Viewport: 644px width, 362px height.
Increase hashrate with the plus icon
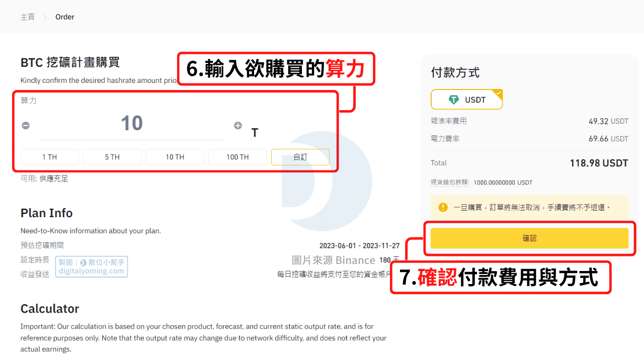238,126
